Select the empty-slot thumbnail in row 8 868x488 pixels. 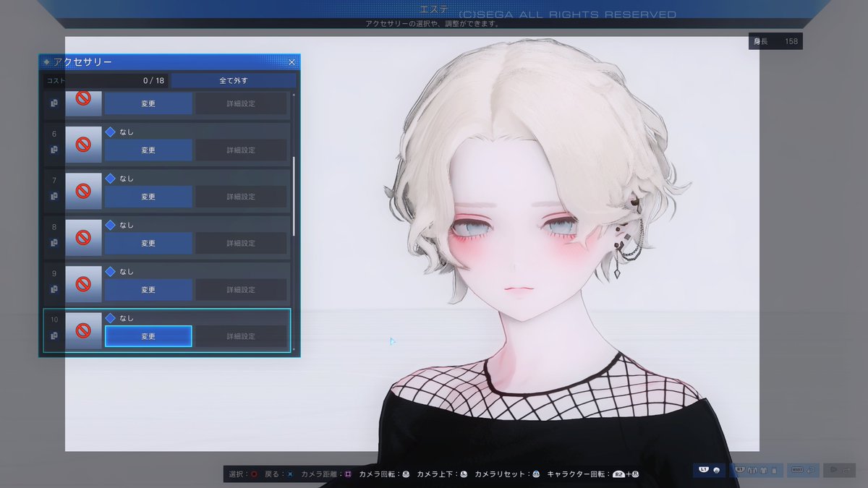pyautogui.click(x=83, y=237)
